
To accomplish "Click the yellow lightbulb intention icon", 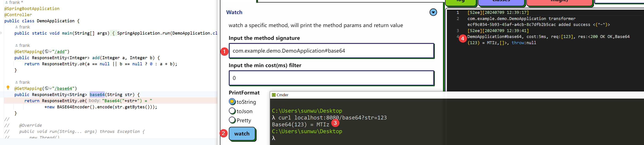I will [8, 88].
